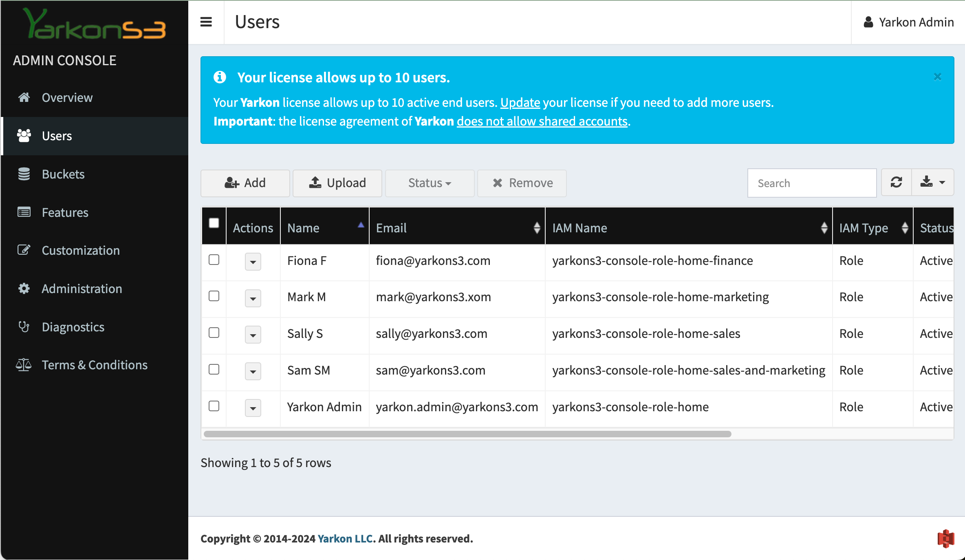Expand the export download dropdown
The image size is (965, 560).
[x=933, y=183]
